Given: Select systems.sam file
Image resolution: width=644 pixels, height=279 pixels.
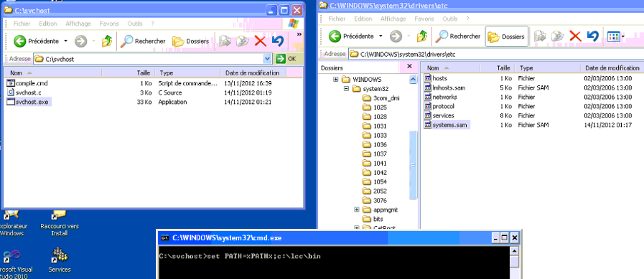Looking at the screenshot, I should pos(446,125).
